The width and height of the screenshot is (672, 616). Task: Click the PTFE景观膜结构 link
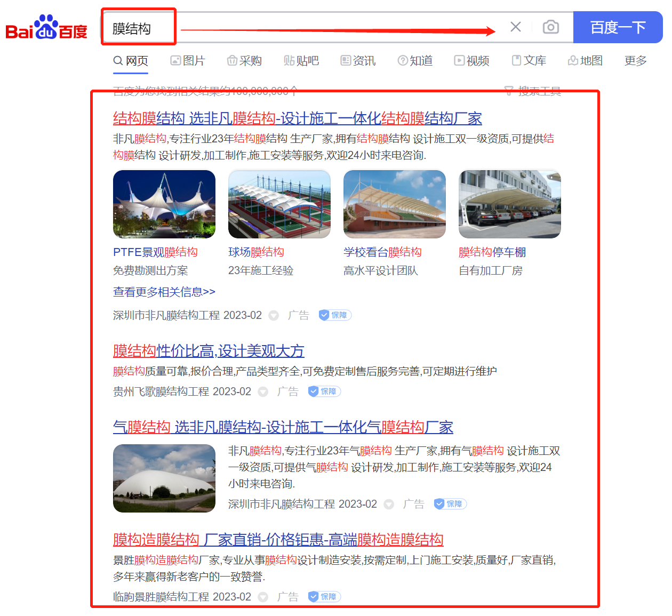pos(155,252)
